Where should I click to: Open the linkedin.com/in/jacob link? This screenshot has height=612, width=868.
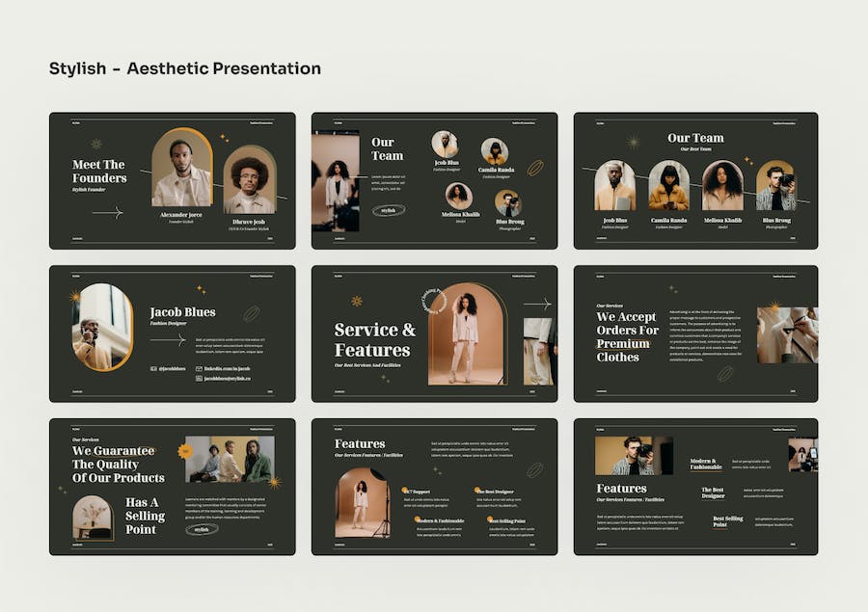(x=227, y=368)
